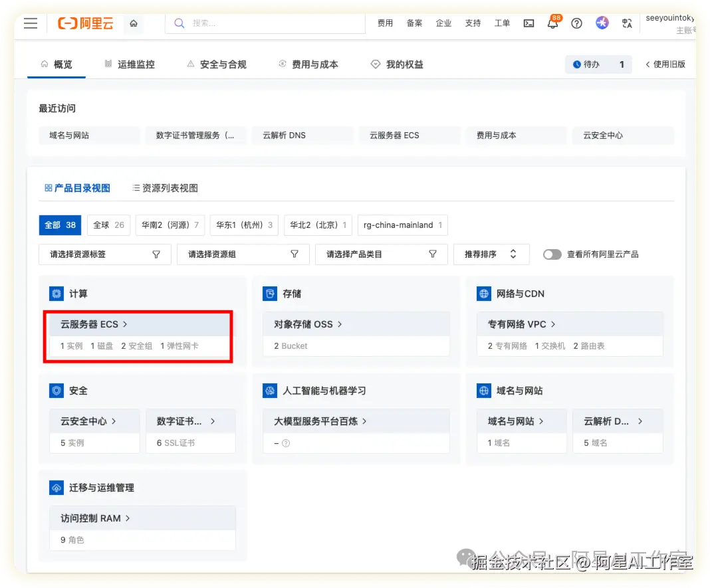Open recent 域名与网站 shortcut
The height and width of the screenshot is (588, 710).
(x=89, y=136)
